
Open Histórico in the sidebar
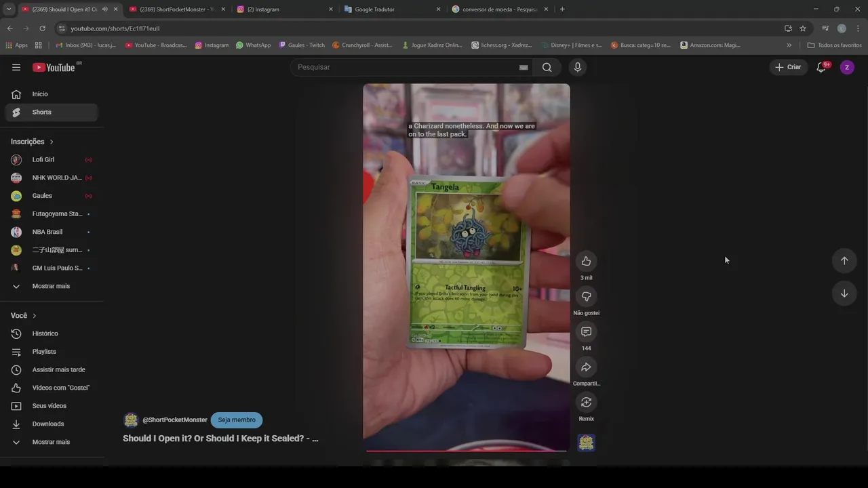tap(52, 333)
